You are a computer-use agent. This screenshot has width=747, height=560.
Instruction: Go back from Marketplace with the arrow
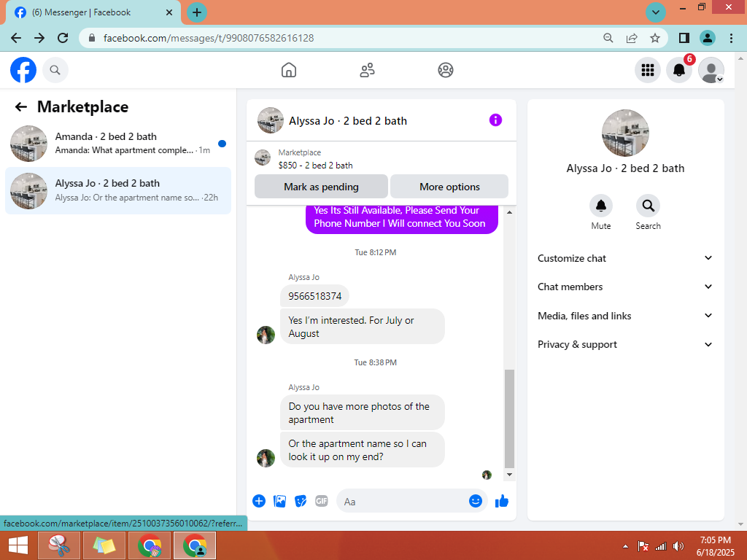[x=21, y=106]
